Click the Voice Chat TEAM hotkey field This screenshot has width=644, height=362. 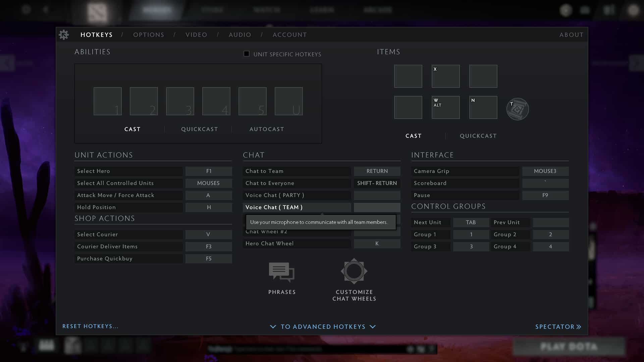(x=377, y=207)
